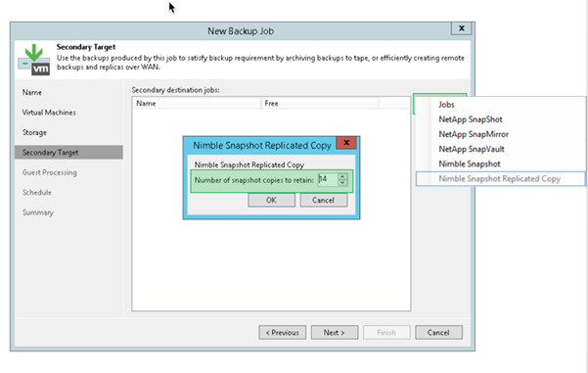The width and height of the screenshot is (588, 373).
Task: Decrease number of snapshot copies to retain
Action: pos(342,182)
